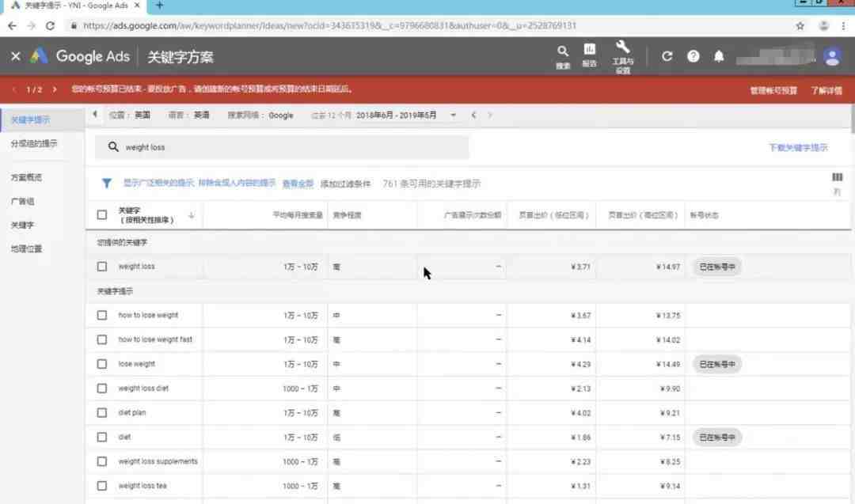This screenshot has height=504, width=855.
Task: Go to previous date period arrow
Action: click(x=474, y=115)
